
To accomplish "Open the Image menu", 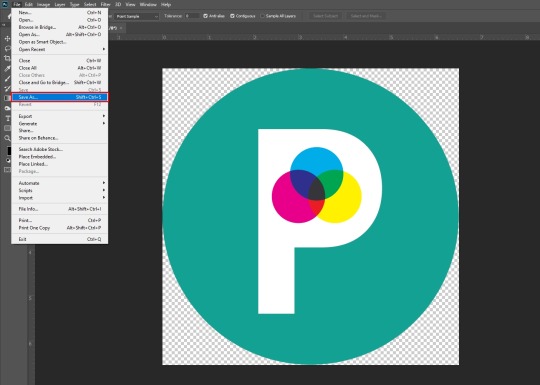I will [x=43, y=4].
